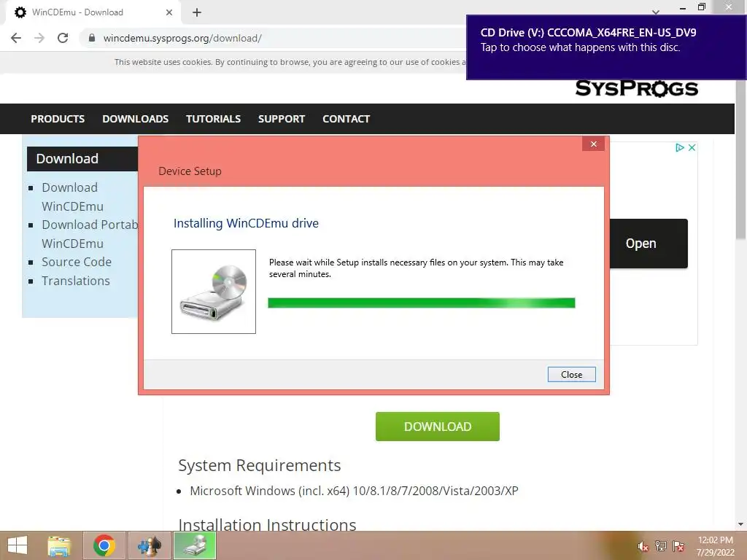The image size is (747, 560).
Task: Click the cookie notice banner text
Action: coord(290,62)
